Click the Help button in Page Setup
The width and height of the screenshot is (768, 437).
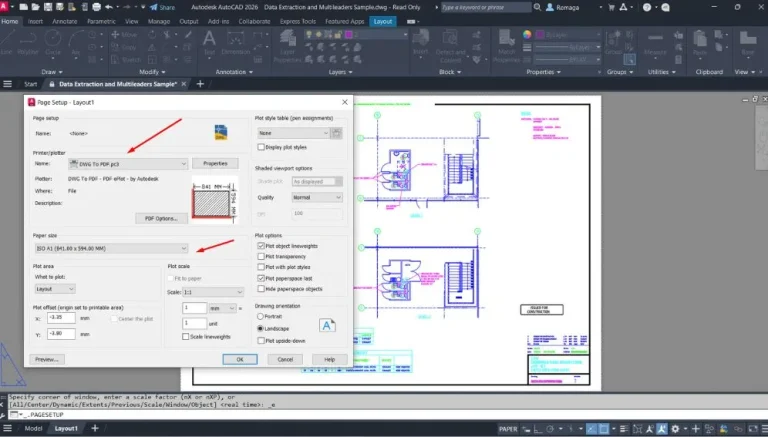pos(330,359)
